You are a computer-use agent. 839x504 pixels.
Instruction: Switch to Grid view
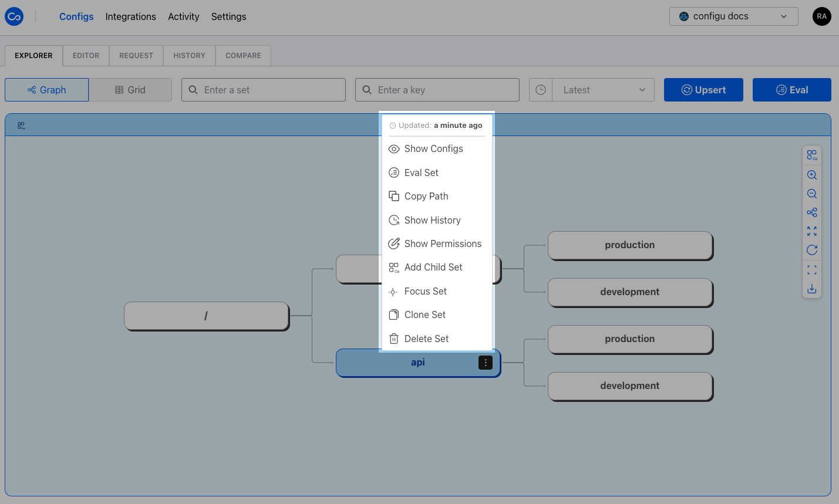[130, 90]
